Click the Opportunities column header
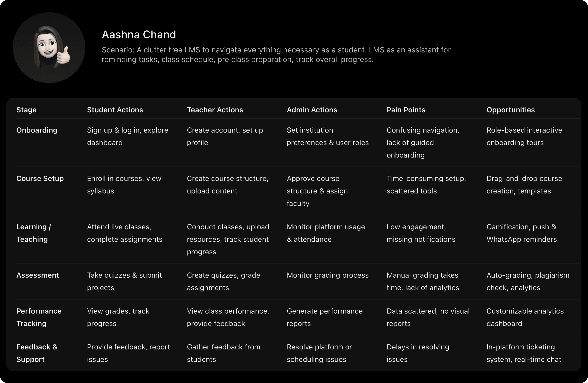588x383 pixels. pyautogui.click(x=510, y=110)
